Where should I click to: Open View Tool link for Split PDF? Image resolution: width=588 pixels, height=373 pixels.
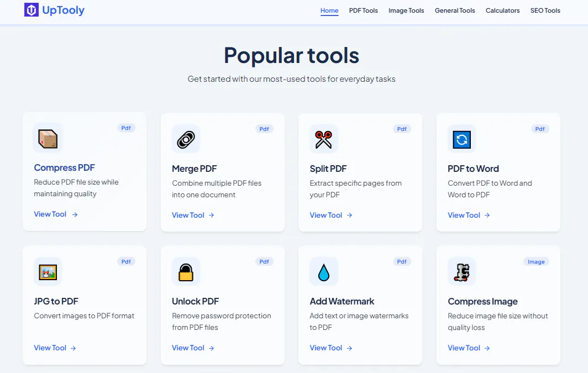[x=331, y=215]
